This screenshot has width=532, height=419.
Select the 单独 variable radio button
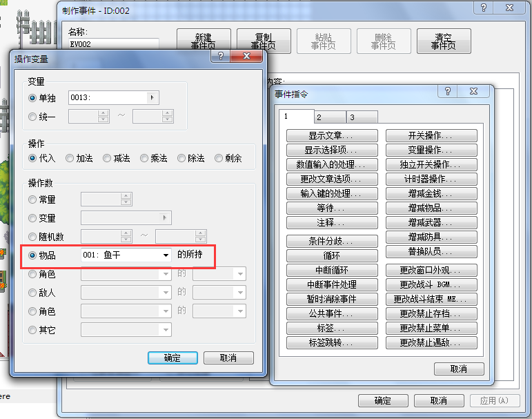tap(32, 98)
